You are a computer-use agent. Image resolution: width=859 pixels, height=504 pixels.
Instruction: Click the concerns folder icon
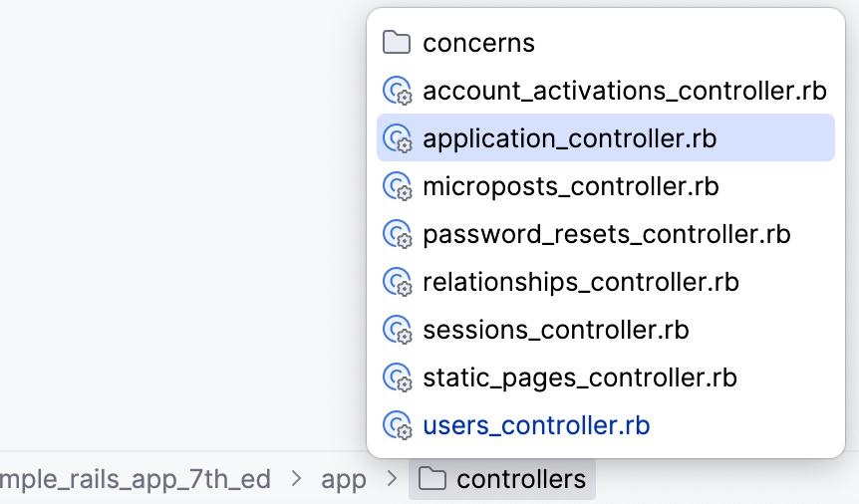pyautogui.click(x=397, y=43)
